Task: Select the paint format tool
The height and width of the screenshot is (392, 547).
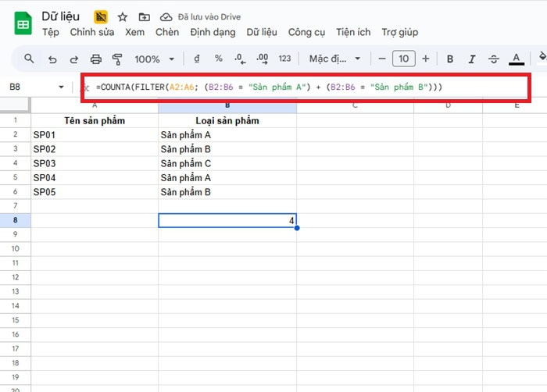Action: tap(117, 59)
